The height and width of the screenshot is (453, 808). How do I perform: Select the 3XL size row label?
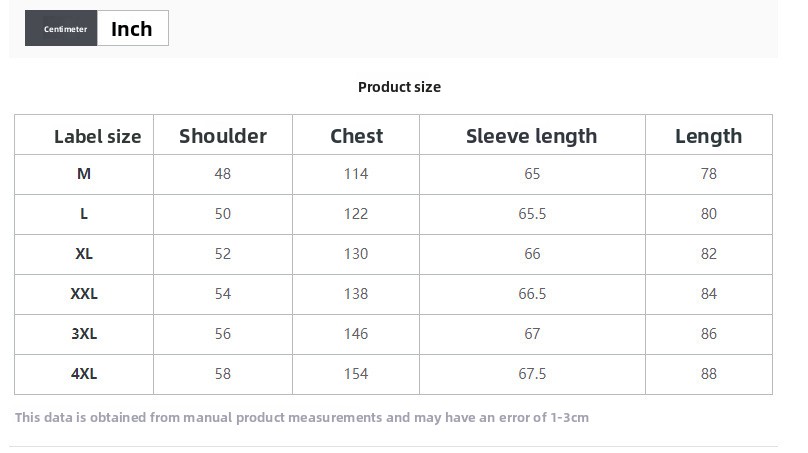tap(84, 334)
